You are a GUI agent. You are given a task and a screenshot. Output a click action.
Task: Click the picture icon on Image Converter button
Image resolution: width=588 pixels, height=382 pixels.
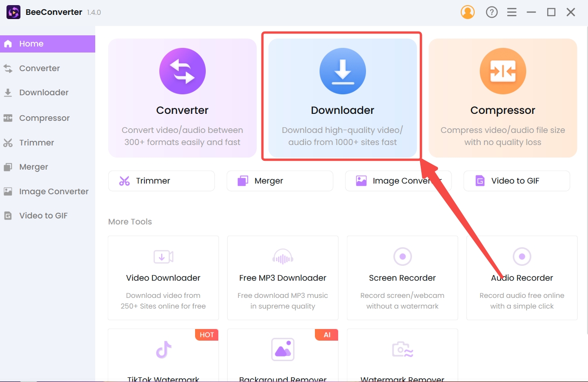[361, 181]
